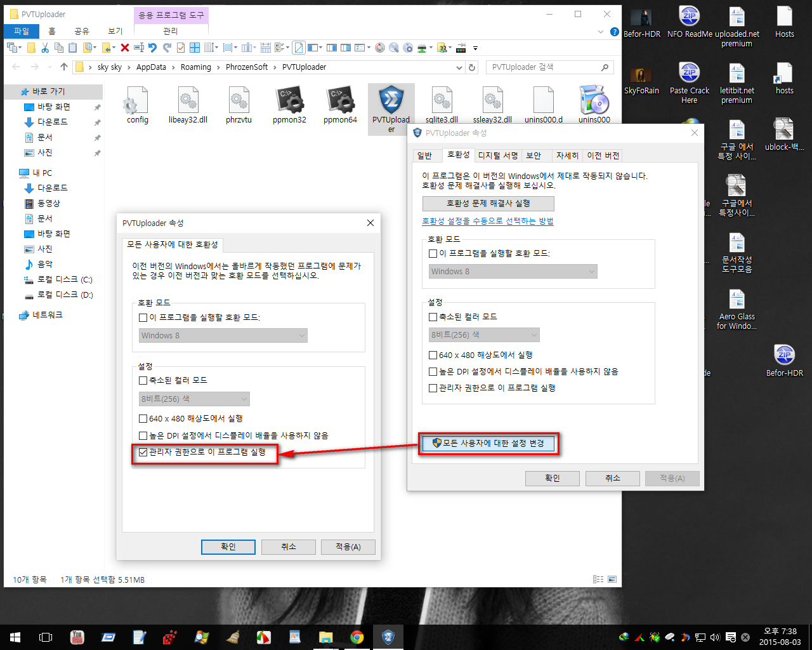The image size is (812, 650).
Task: Switch to the 이전 버전 Previous Versions tab
Action: (603, 156)
